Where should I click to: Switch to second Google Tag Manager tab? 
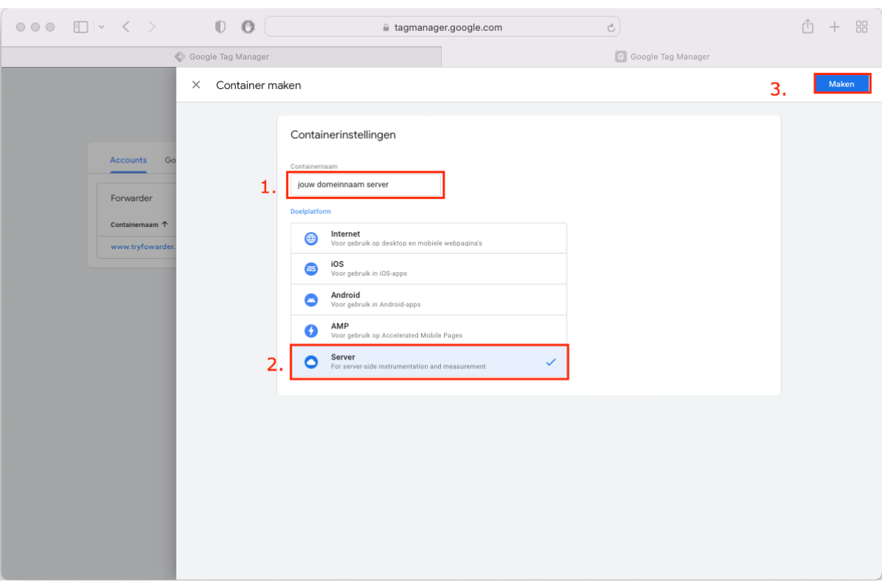coord(661,57)
